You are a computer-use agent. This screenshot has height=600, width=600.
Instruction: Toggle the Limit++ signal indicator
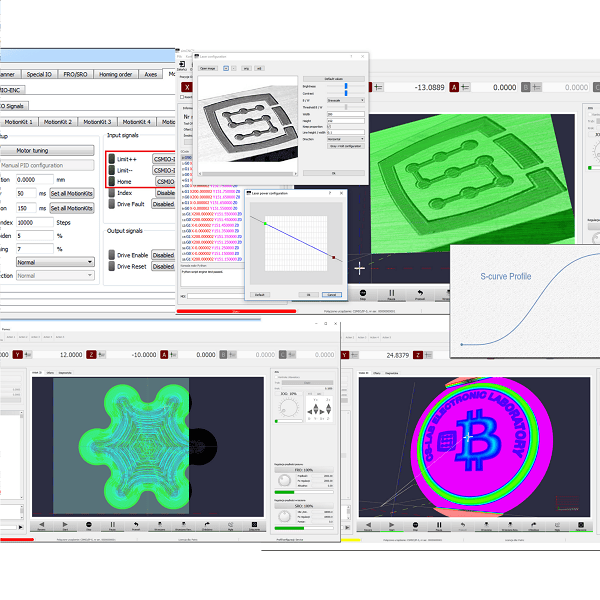(x=111, y=158)
